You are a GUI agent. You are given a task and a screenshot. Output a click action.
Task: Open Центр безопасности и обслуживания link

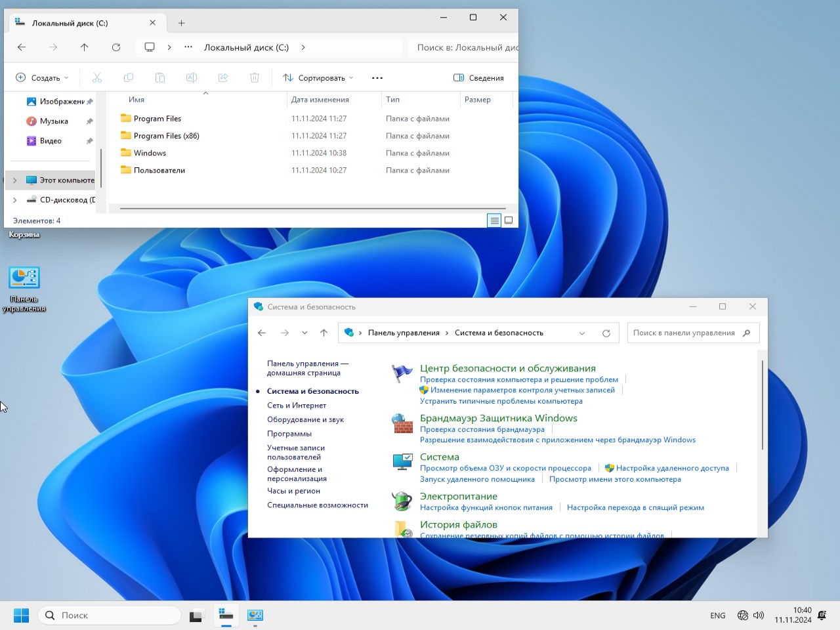pyautogui.click(x=508, y=368)
